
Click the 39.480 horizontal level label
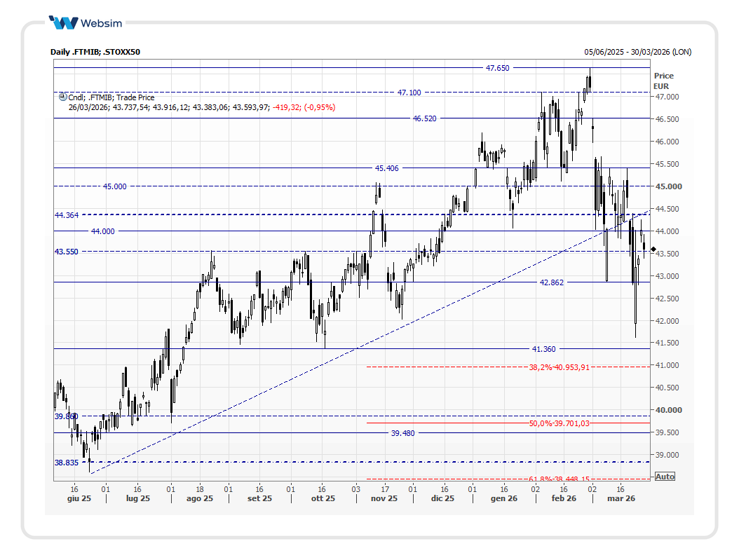pos(402,433)
